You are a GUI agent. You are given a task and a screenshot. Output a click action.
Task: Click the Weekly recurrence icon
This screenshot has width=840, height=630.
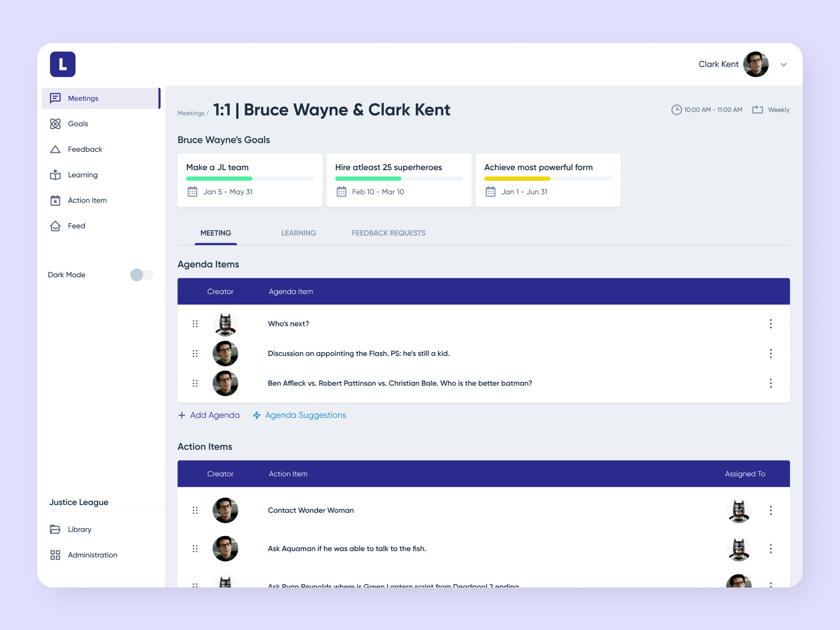[758, 109]
